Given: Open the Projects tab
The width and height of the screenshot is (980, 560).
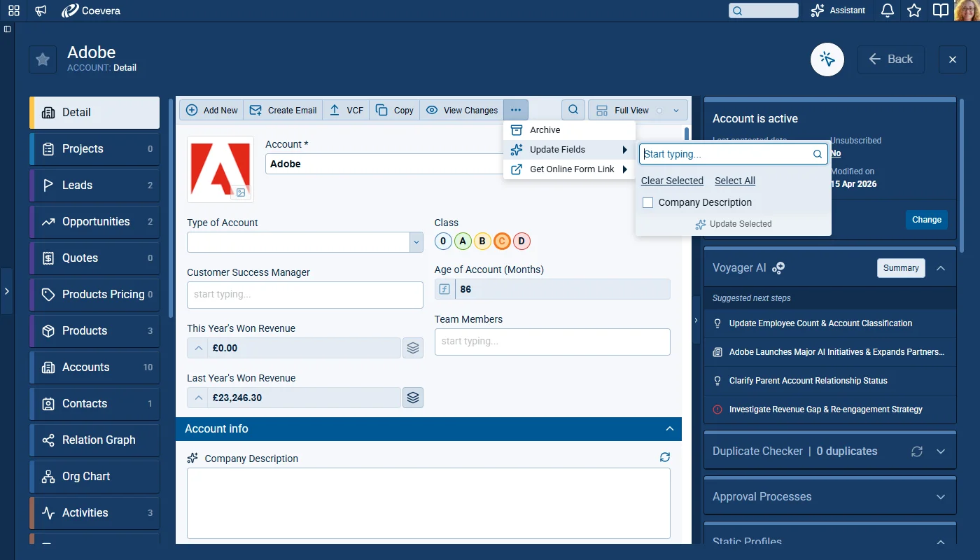Looking at the screenshot, I should [x=94, y=149].
